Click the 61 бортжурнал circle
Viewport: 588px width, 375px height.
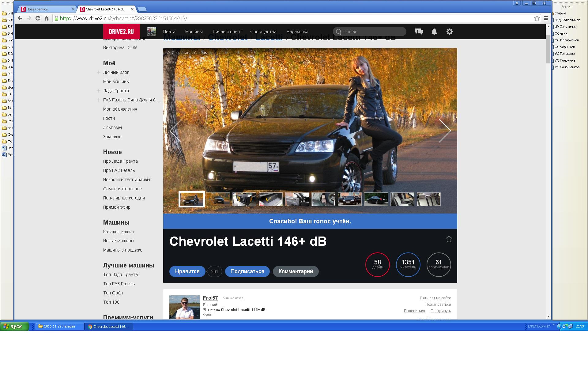(439, 264)
